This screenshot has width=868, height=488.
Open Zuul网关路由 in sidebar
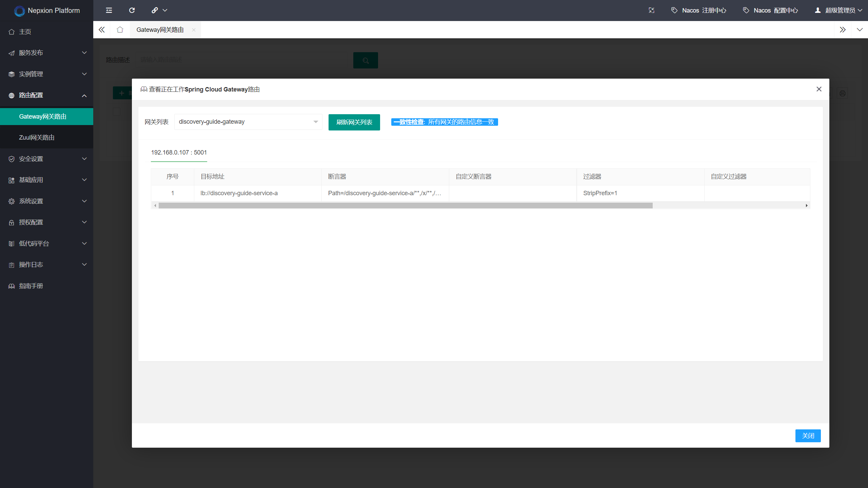click(37, 137)
